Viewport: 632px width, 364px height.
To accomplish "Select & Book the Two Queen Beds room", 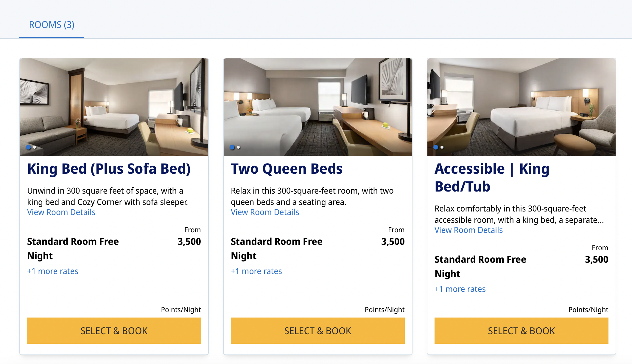I will click(x=317, y=331).
